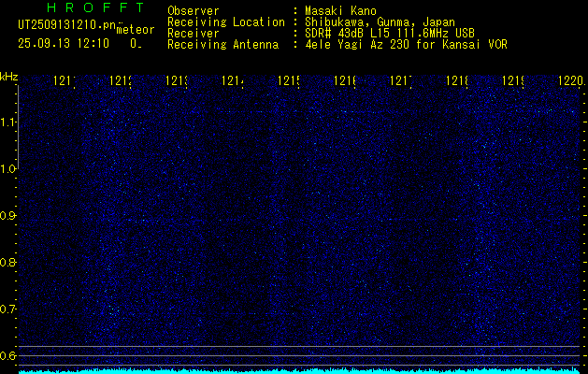
Task: Click the 0.6 kHz frequency axis label
Action: [x=8, y=355]
